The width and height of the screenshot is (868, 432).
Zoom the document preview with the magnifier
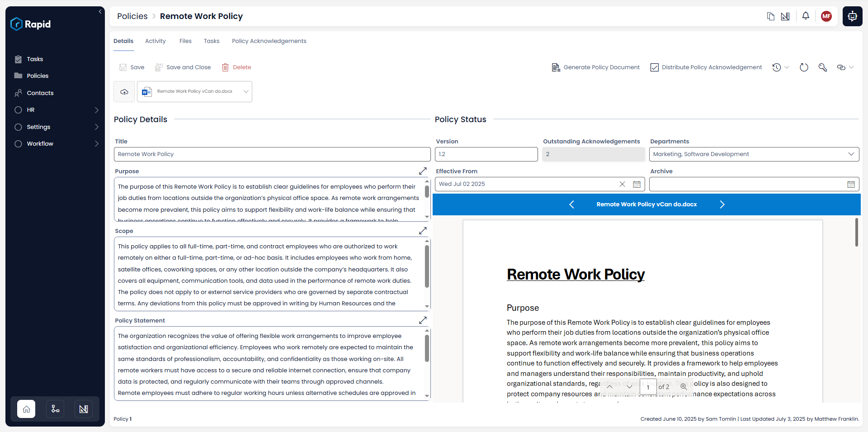[x=684, y=387]
